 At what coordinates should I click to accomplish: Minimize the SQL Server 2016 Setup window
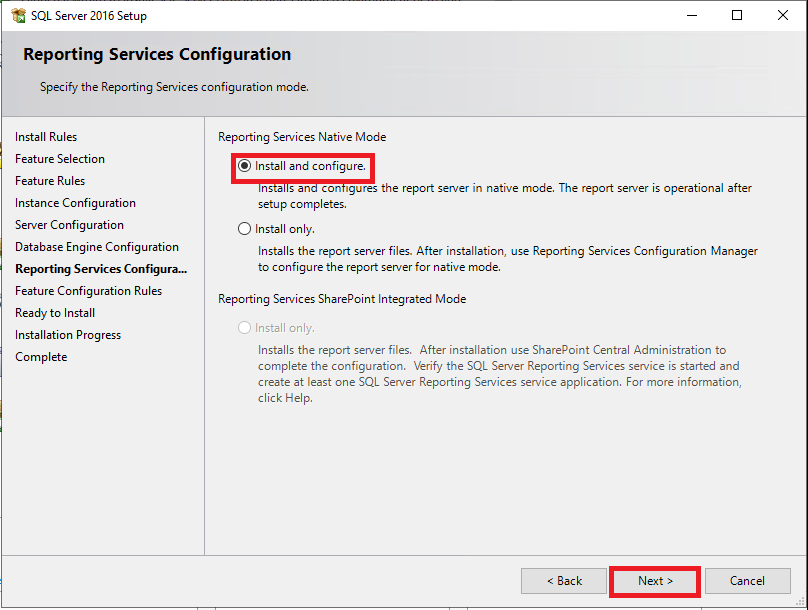pyautogui.click(x=692, y=15)
